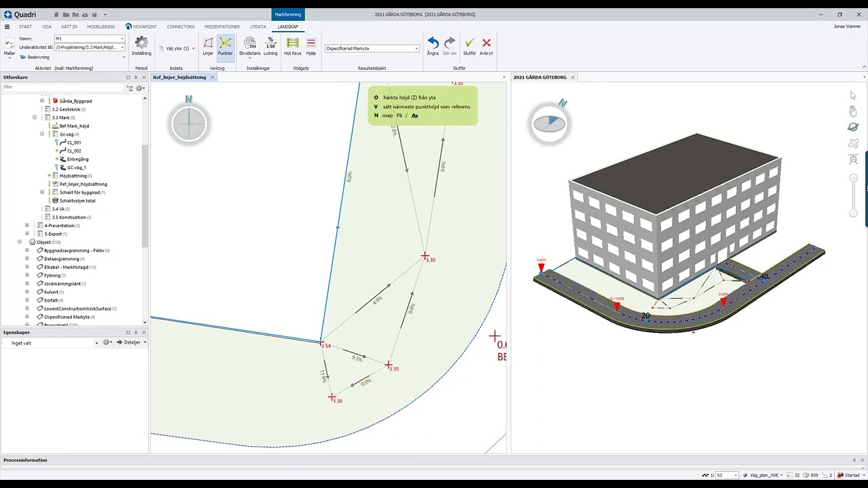Select Schaktvolym total tree item
This screenshot has width=868, height=488.
point(77,201)
